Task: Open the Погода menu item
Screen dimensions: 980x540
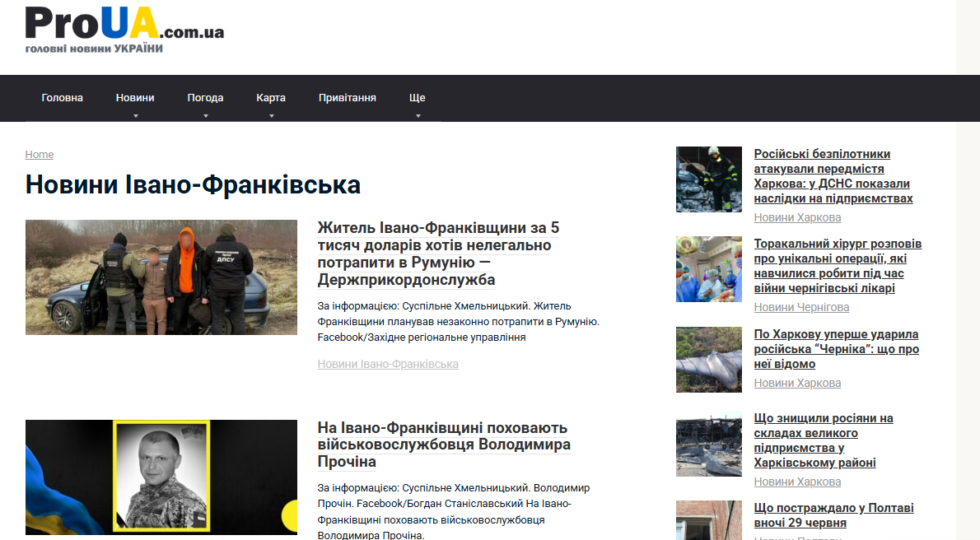Action: tap(205, 97)
